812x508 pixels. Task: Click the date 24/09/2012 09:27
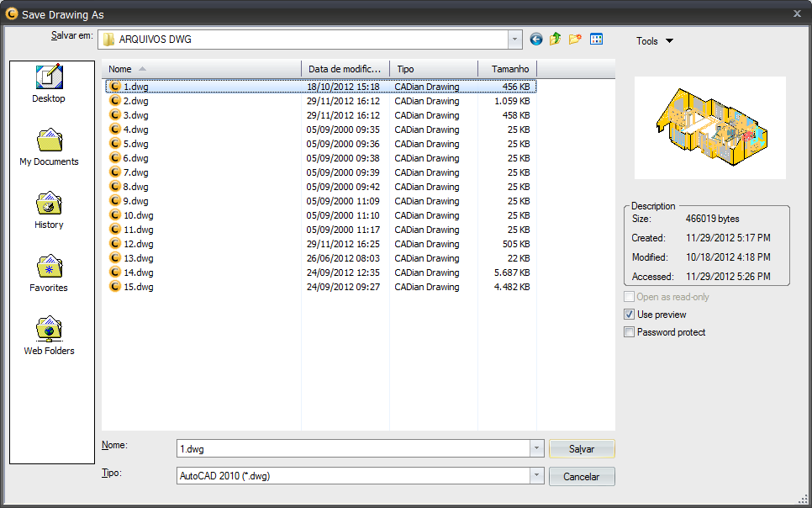click(343, 287)
